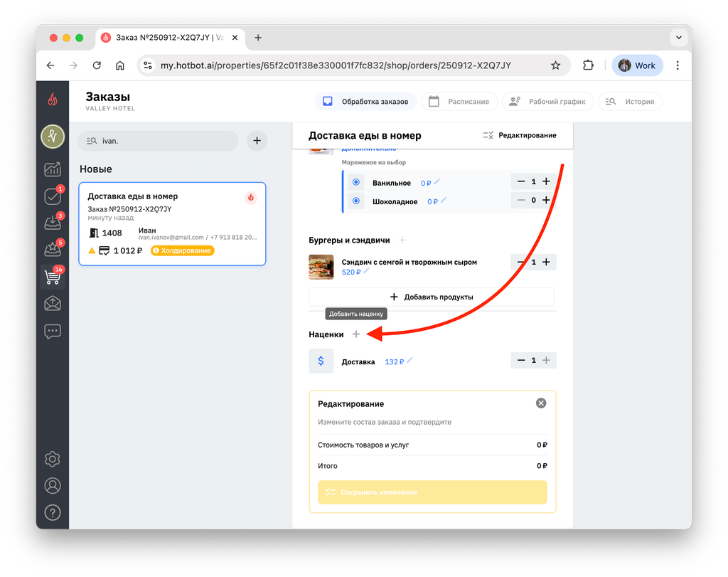Click Добавить продукты button
Screen dimensions: 728x577
click(x=432, y=297)
